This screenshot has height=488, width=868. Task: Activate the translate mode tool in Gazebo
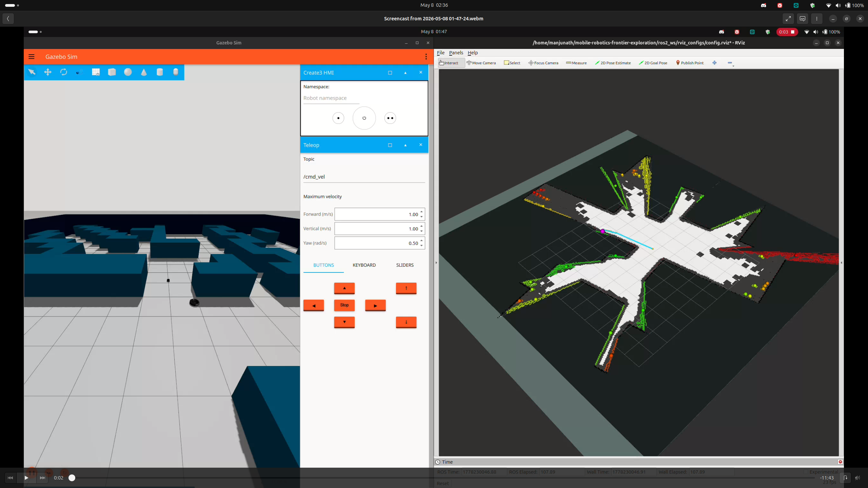click(48, 72)
